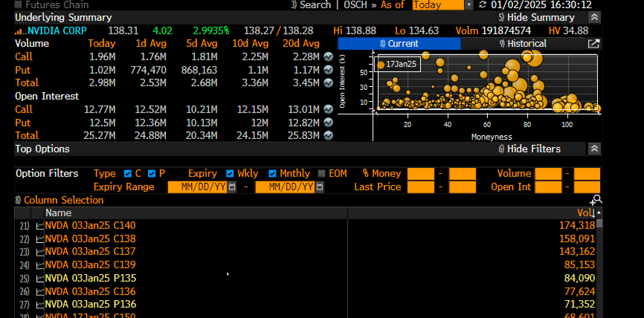The width and height of the screenshot is (644, 318).
Task: Open the chart icon for NVDA 03Jan25 P135
Action: point(40,278)
